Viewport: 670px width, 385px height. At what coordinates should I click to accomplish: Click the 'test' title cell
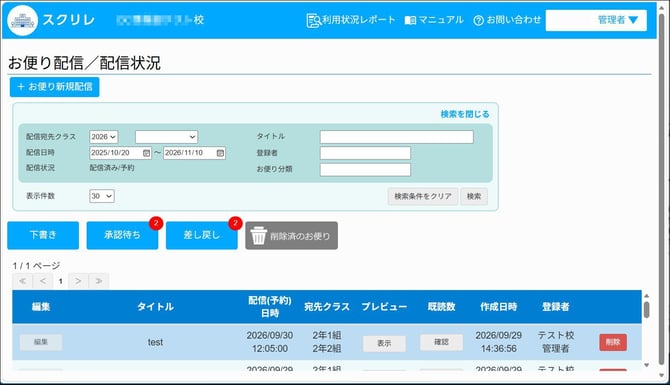click(x=155, y=342)
